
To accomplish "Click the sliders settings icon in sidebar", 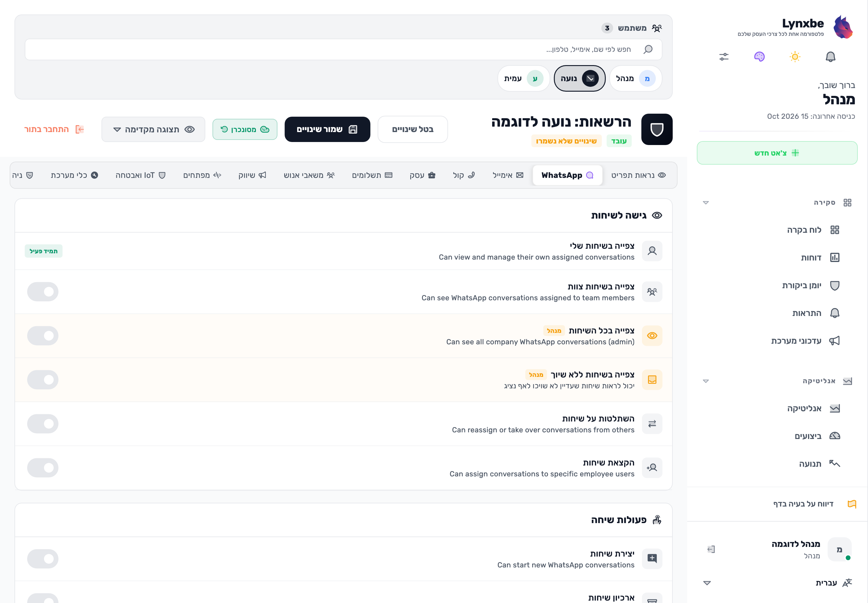I will coord(724,57).
